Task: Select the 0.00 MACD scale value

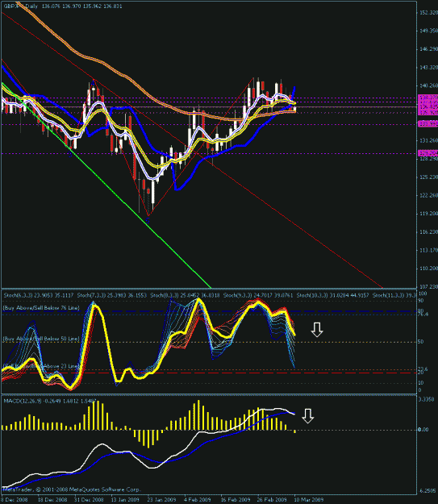Action: pos(423,430)
